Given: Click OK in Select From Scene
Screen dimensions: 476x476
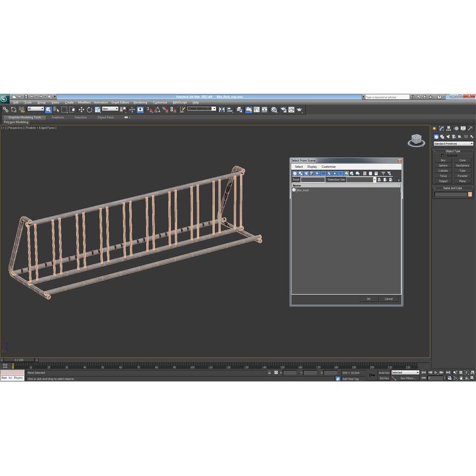Looking at the screenshot, I should click(368, 299).
